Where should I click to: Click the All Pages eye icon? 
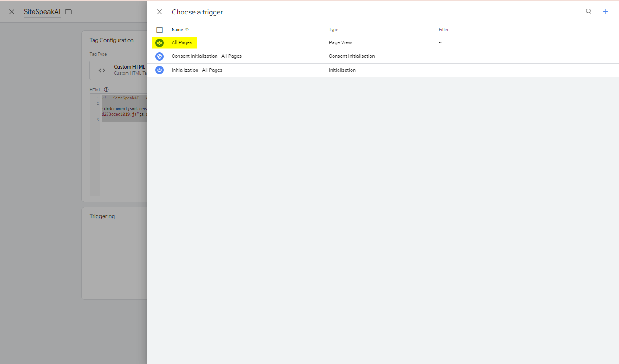pyautogui.click(x=159, y=43)
